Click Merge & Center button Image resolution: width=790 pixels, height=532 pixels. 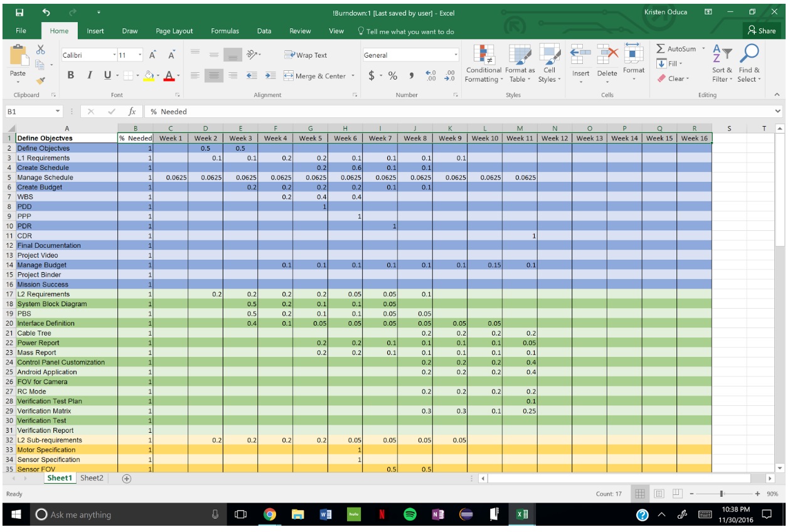tap(315, 76)
